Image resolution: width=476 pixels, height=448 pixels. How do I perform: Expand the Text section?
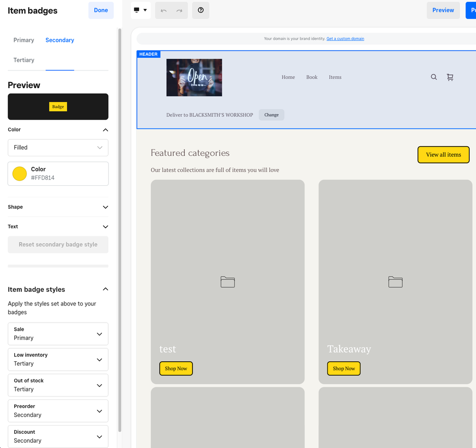[105, 227]
